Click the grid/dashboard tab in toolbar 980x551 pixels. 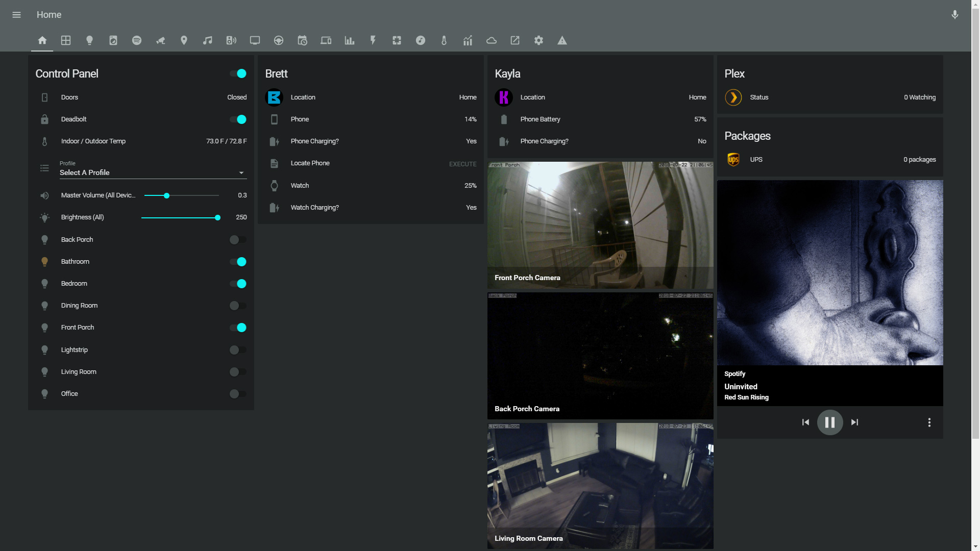tap(65, 40)
